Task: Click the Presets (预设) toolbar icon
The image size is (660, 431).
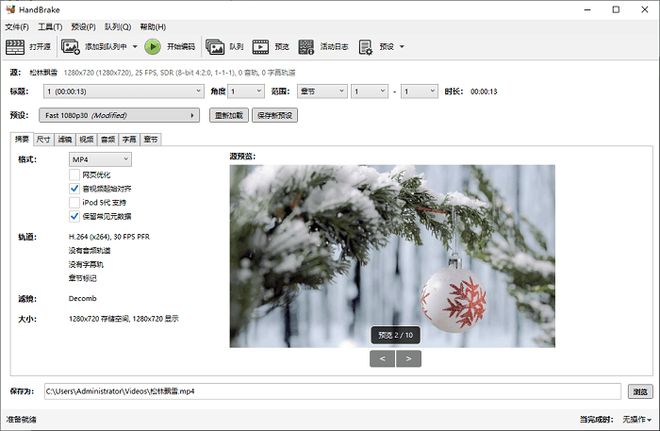Action: click(x=366, y=46)
